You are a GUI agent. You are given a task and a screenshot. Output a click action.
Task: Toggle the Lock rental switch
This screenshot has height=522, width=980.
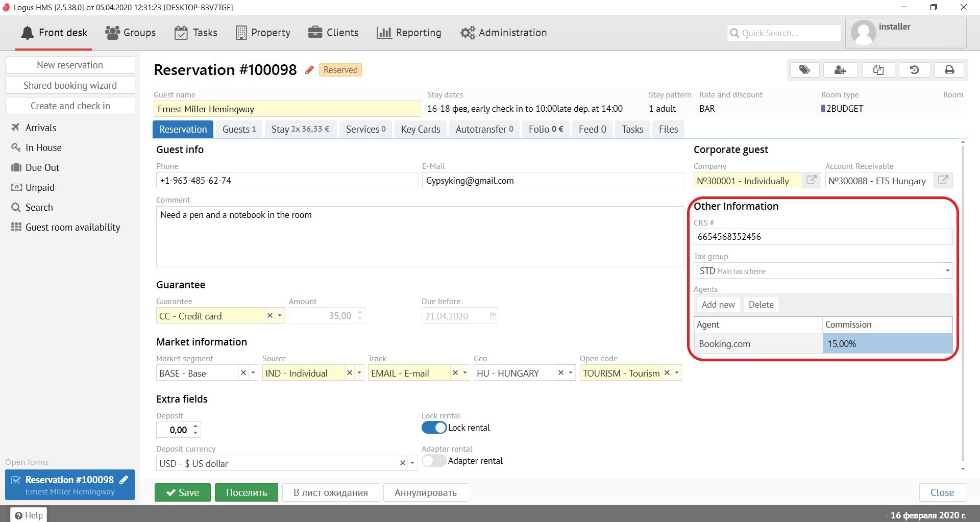[x=434, y=428]
